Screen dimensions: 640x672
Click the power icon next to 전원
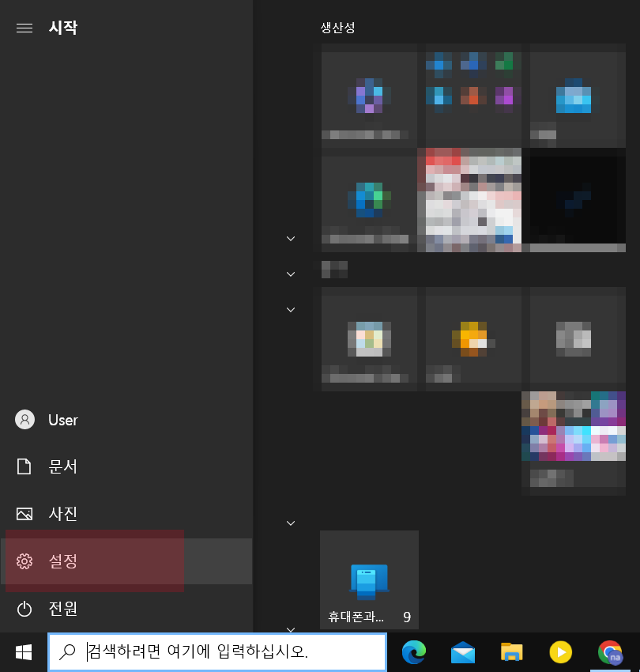[x=24, y=609]
